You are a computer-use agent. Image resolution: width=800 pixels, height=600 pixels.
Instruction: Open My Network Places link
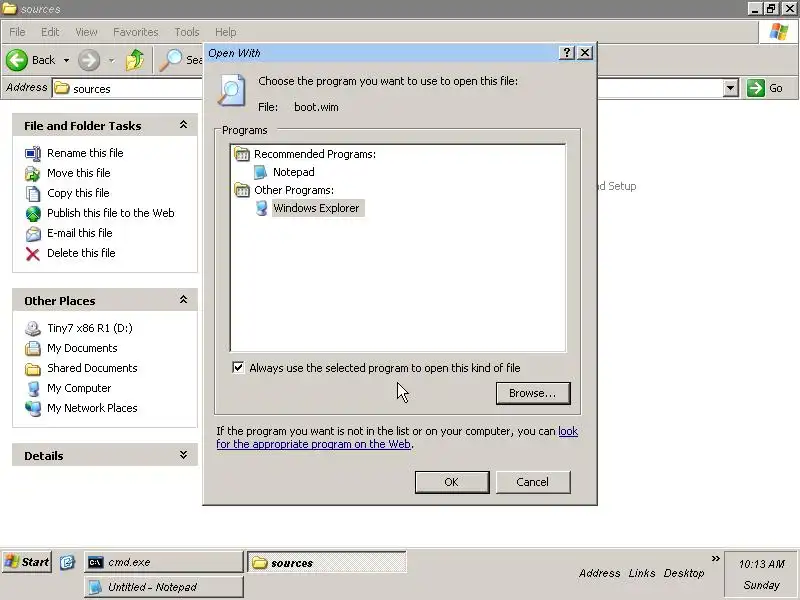[x=92, y=408]
